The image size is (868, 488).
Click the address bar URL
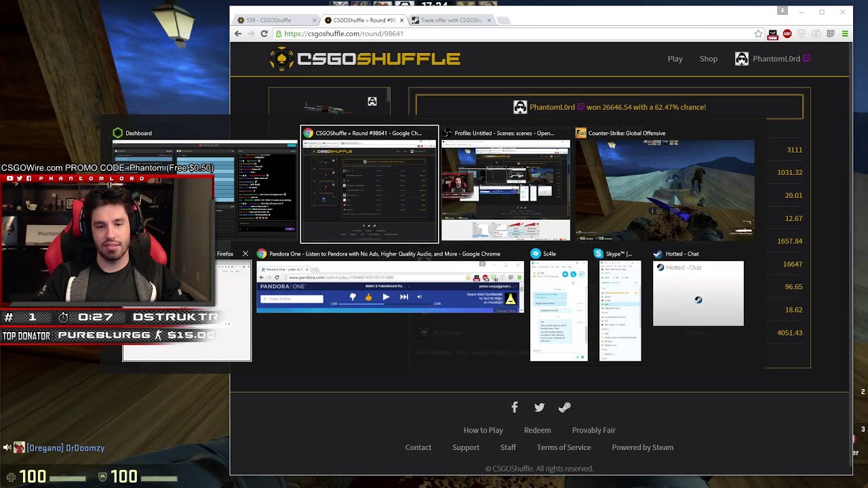(344, 33)
